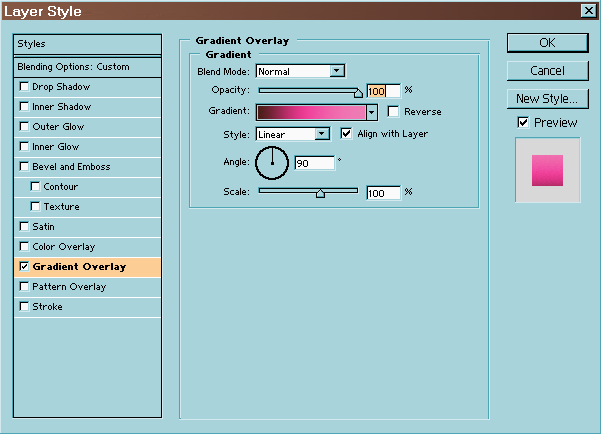Click the style preview thumbnail

click(x=547, y=170)
